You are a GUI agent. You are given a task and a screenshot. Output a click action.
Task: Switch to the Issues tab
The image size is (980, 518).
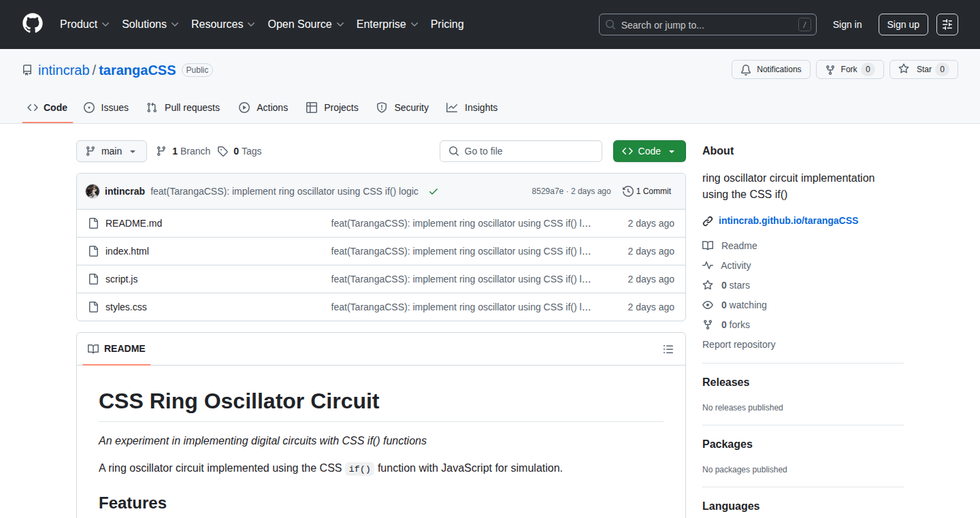click(x=106, y=108)
